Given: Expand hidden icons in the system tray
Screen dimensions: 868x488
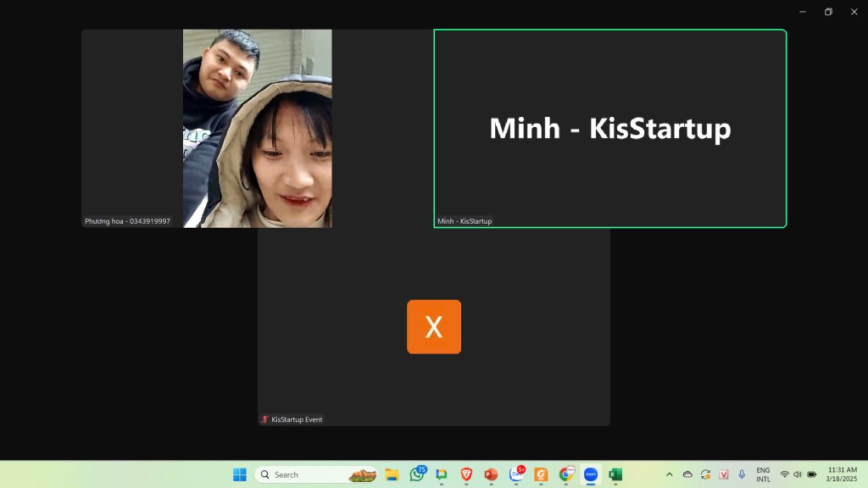Looking at the screenshot, I should [x=670, y=474].
